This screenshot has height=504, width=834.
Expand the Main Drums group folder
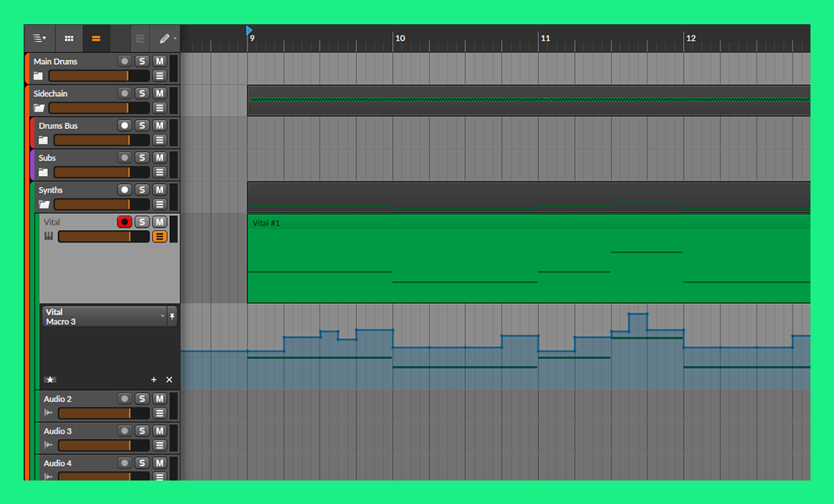pyautogui.click(x=38, y=76)
